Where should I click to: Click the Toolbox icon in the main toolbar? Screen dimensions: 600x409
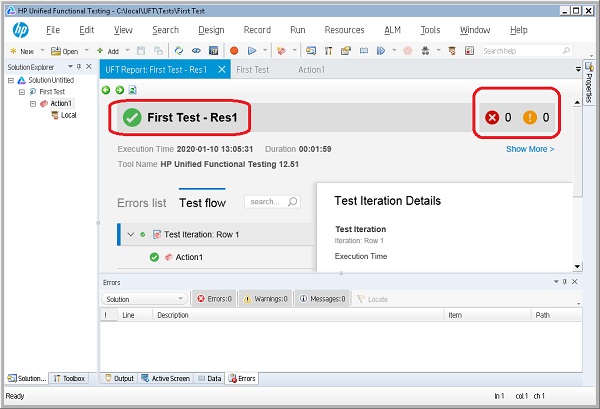point(328,51)
